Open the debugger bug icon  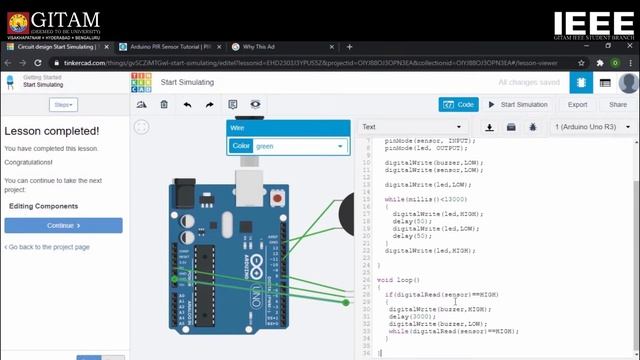pyautogui.click(x=533, y=127)
